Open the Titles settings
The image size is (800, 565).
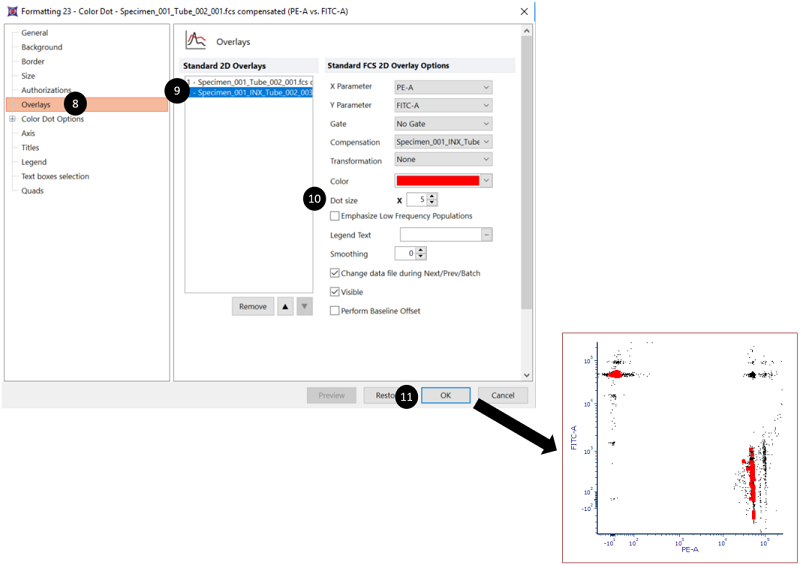coord(30,148)
